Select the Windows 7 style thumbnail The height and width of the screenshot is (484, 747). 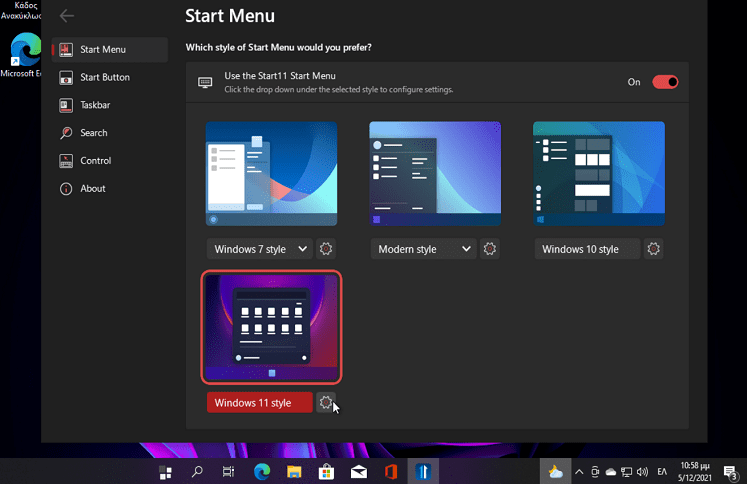click(272, 173)
